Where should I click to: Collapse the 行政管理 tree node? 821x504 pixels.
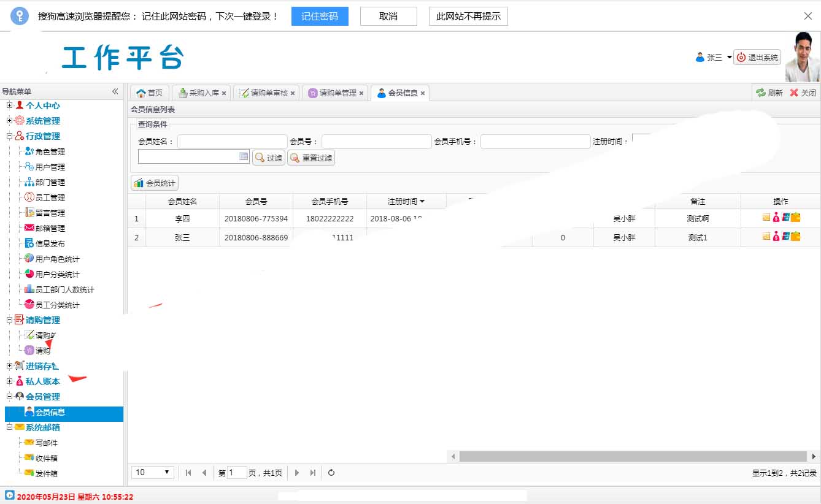coord(9,136)
